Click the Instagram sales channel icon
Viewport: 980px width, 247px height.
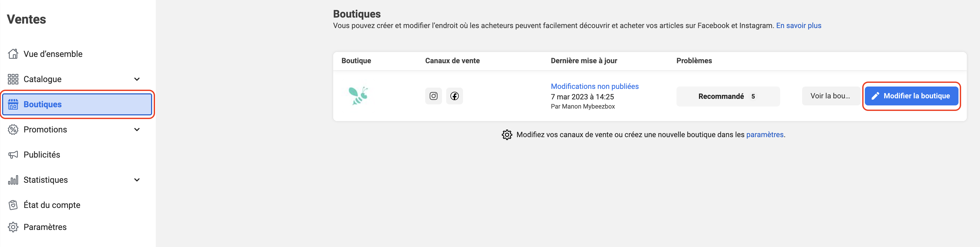pos(433,96)
